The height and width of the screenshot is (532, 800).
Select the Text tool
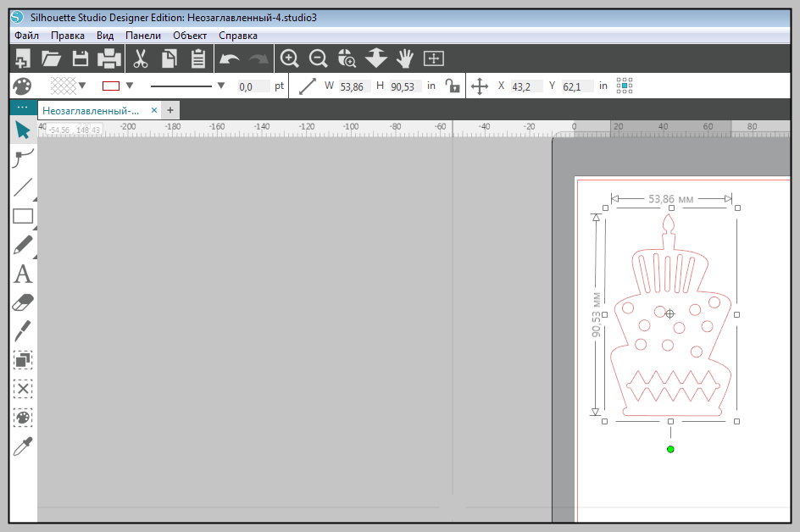pyautogui.click(x=23, y=274)
